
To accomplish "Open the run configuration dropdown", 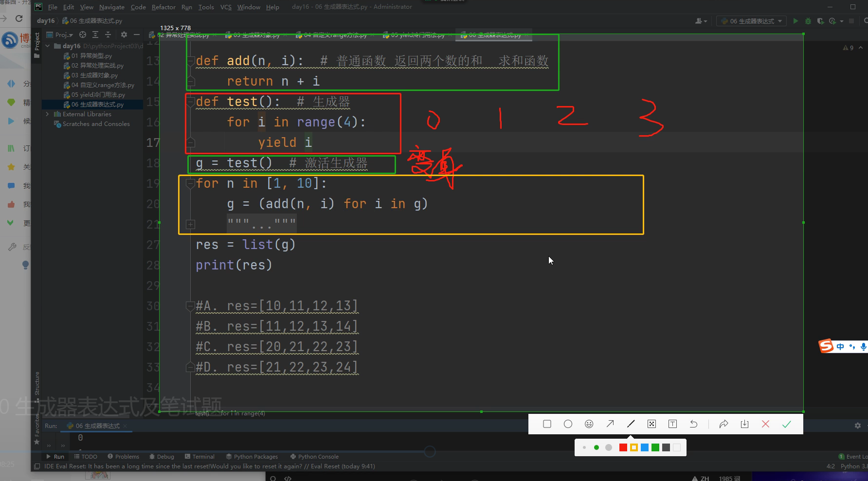I will [x=751, y=21].
